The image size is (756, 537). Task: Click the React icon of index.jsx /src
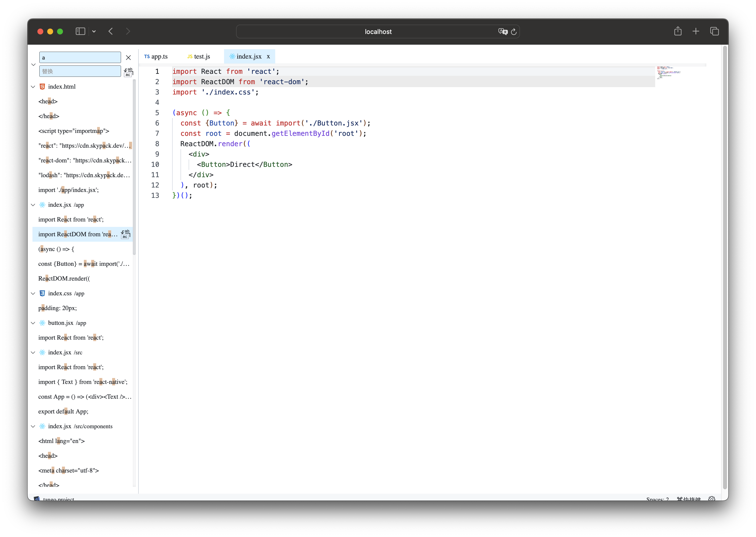(x=42, y=352)
